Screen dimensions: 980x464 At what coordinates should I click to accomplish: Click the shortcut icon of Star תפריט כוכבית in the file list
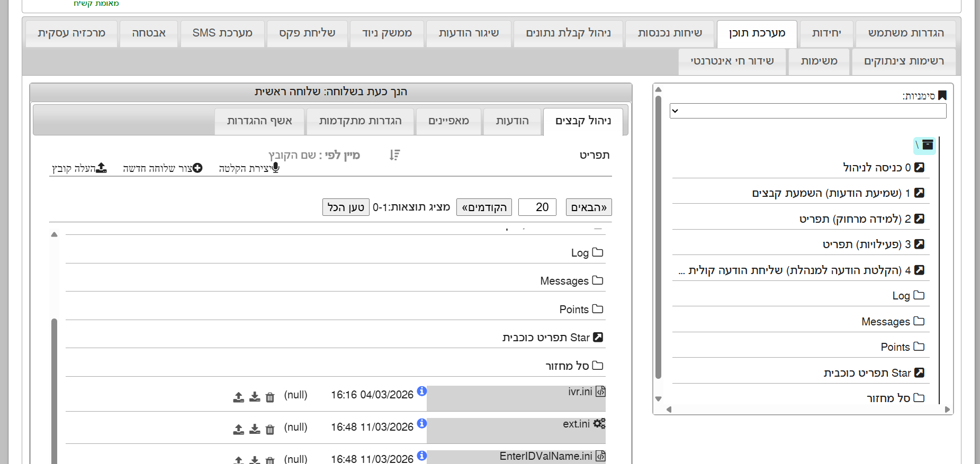(x=598, y=337)
